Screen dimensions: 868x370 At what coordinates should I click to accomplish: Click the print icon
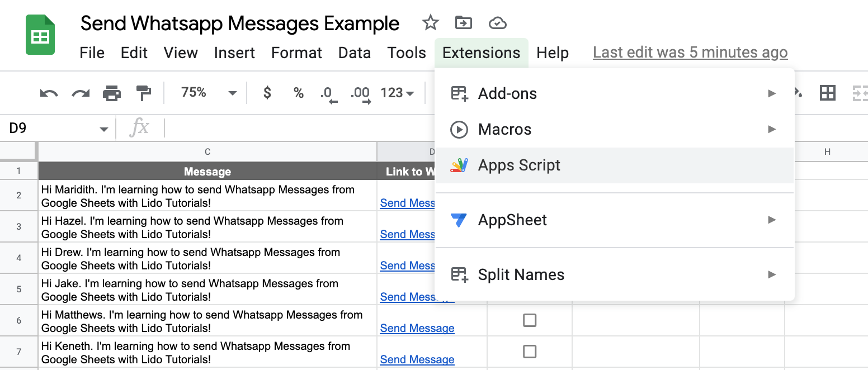(x=112, y=93)
